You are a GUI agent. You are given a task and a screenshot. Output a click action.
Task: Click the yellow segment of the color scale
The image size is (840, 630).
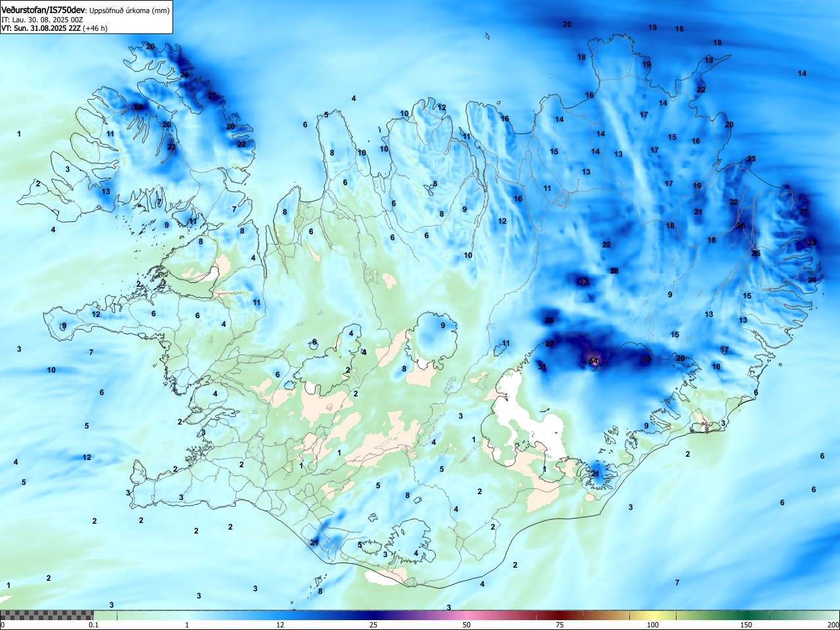point(653,616)
